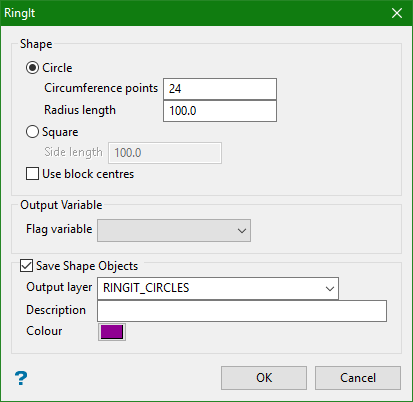Click the Save Shape Objects label
Screen dimensions: 413x402
(x=87, y=266)
